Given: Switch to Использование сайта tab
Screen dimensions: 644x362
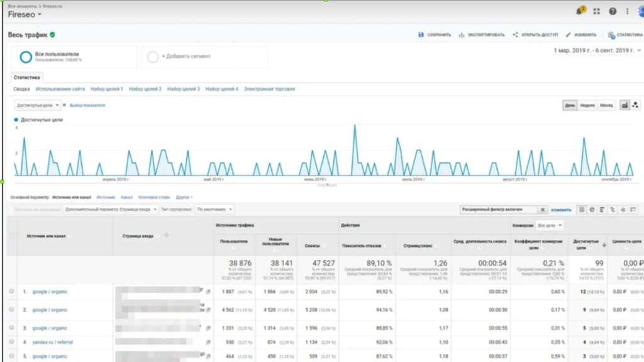Looking at the screenshot, I should (x=60, y=89).
